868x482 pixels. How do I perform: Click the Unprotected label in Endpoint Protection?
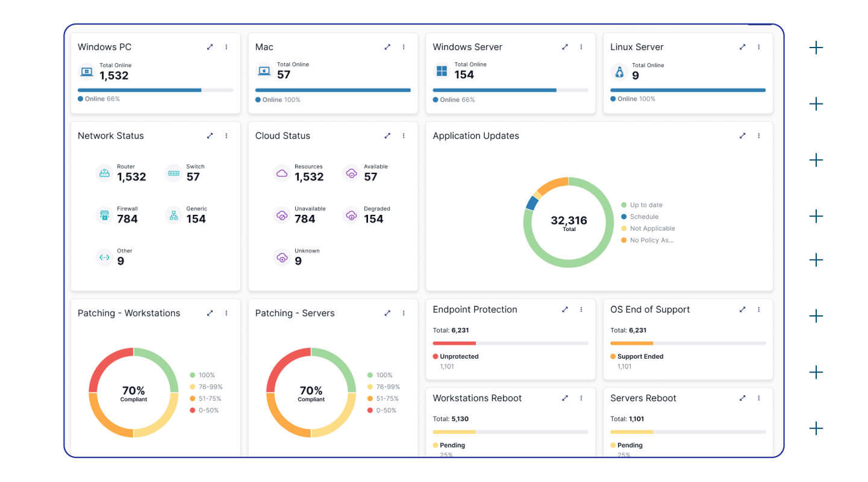(x=459, y=356)
